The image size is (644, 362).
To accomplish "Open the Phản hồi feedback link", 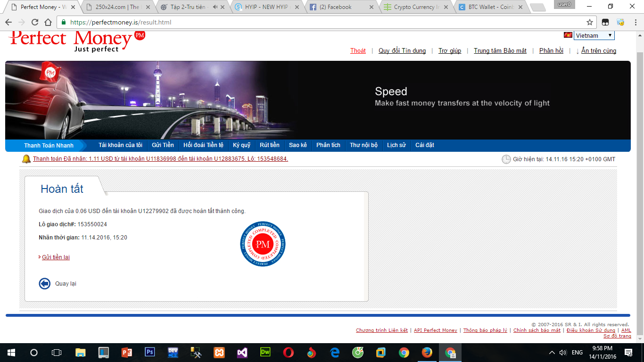I will tap(551, 51).
